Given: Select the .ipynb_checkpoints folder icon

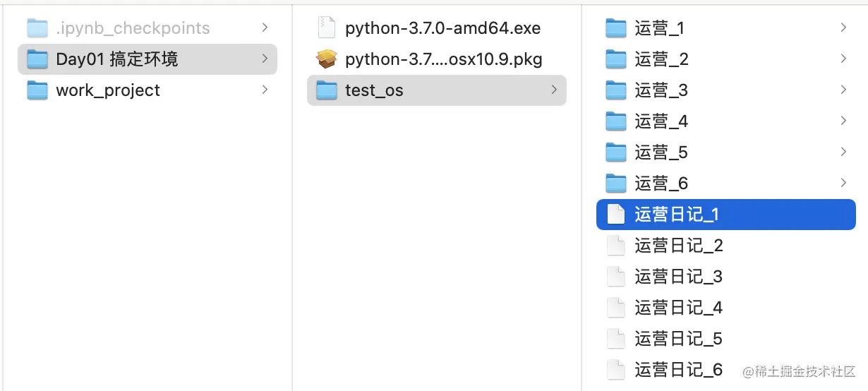Looking at the screenshot, I should click(x=37, y=28).
